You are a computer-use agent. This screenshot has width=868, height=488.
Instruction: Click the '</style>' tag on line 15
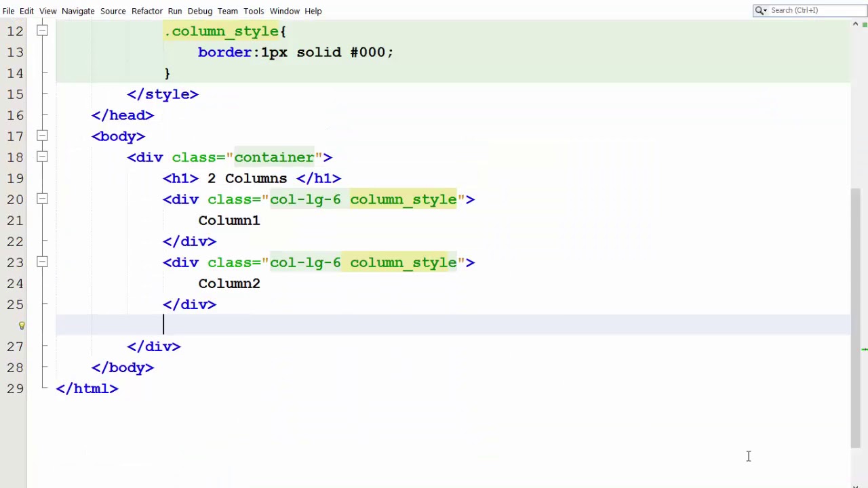163,94
